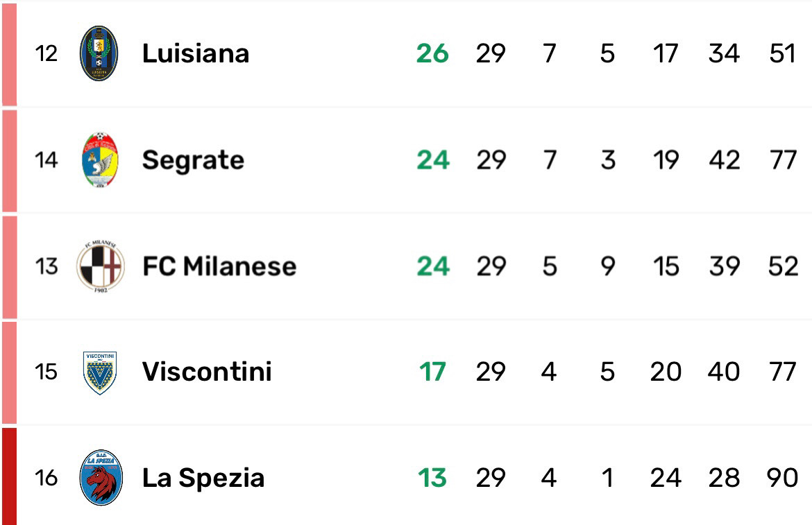Click the FC Milanese team name
This screenshot has height=525, width=812.
[219, 266]
